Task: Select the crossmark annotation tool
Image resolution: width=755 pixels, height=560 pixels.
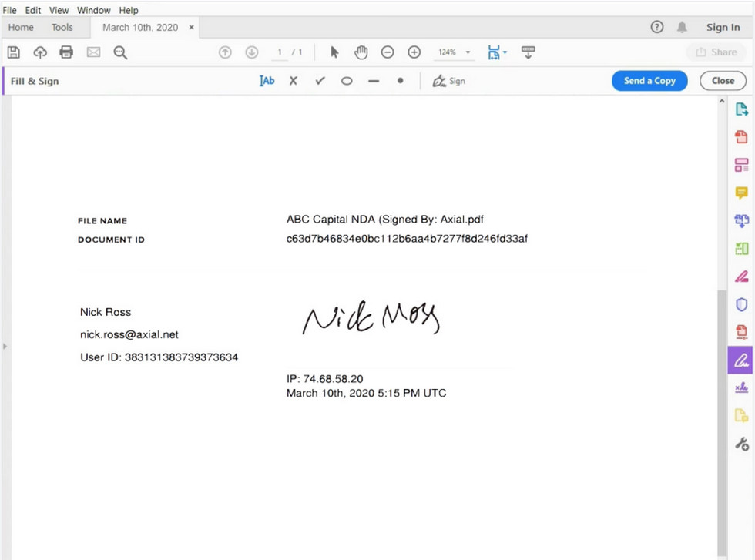Action: click(294, 80)
